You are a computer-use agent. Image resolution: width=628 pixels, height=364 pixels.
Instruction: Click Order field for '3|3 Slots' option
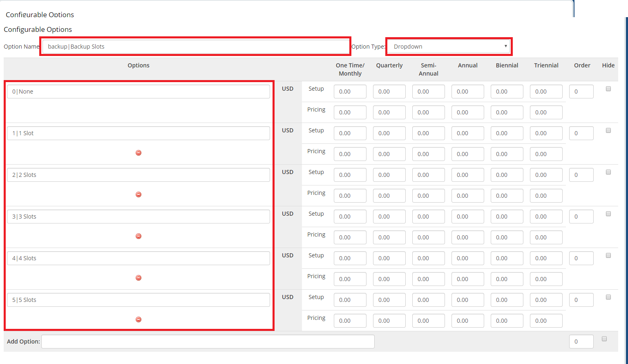(581, 217)
